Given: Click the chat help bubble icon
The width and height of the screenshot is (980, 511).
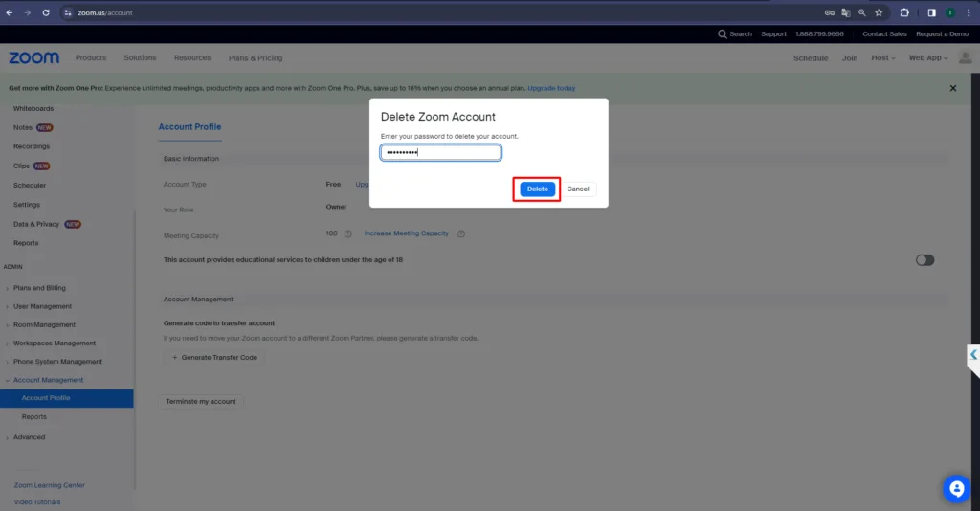Looking at the screenshot, I should click(x=956, y=489).
